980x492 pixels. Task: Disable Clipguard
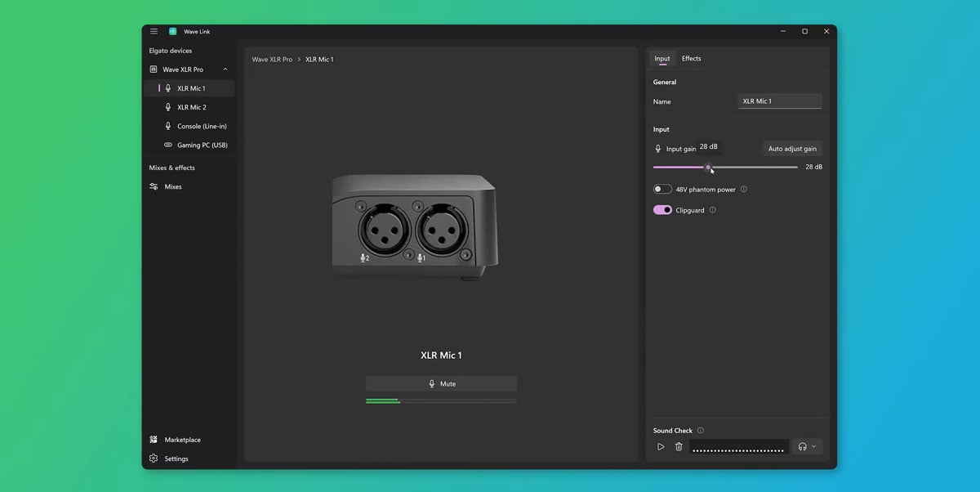click(662, 210)
